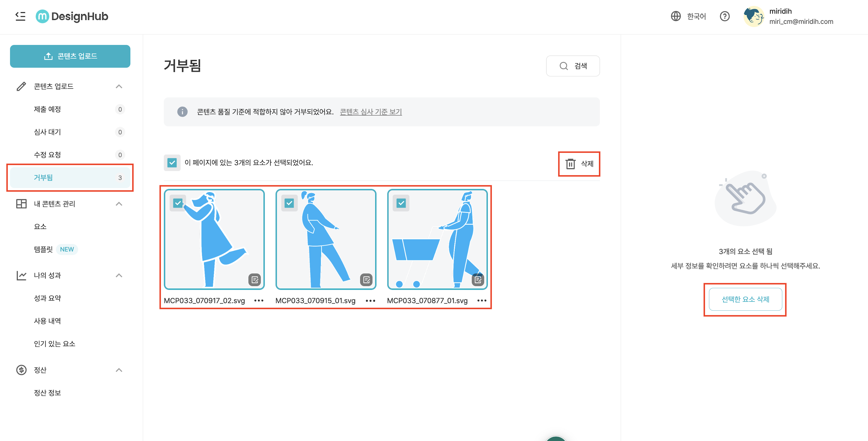Click the miridih profile avatar
Screen dimensions: 868x441
pos(753,16)
